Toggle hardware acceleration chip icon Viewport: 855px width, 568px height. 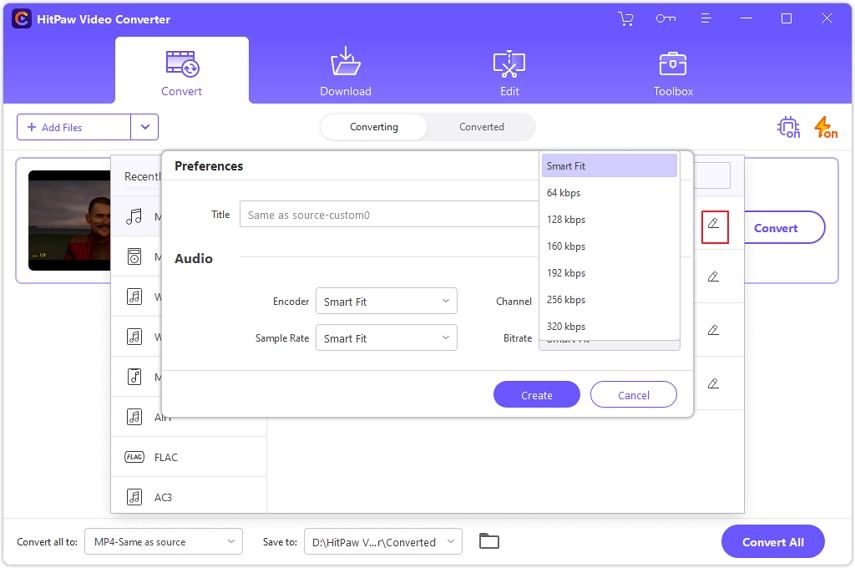click(788, 127)
